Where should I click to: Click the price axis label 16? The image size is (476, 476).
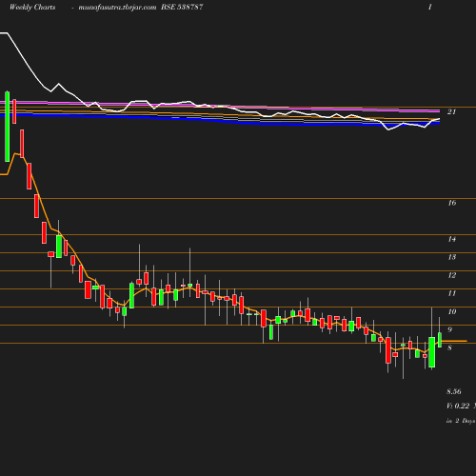click(452, 203)
